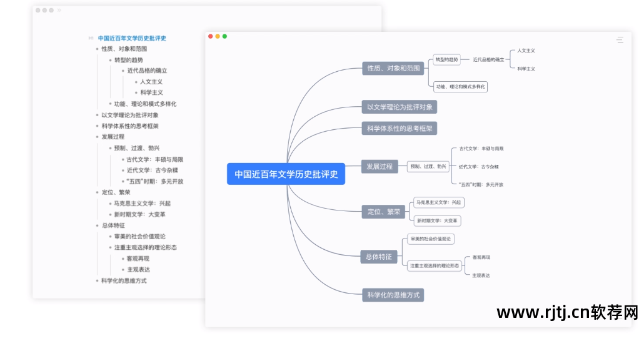Select 定位、繁荣 node in mind map
The height and width of the screenshot is (341, 644).
click(x=383, y=212)
